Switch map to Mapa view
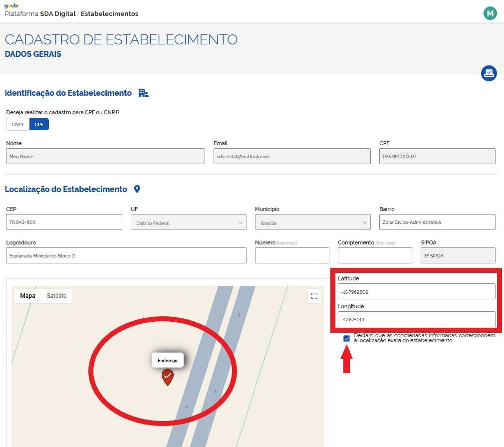The image size is (504, 447). coord(27,296)
